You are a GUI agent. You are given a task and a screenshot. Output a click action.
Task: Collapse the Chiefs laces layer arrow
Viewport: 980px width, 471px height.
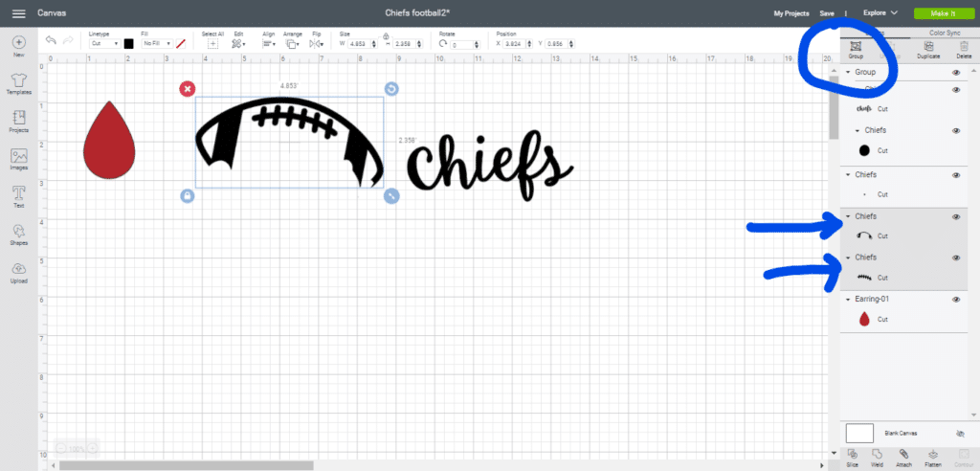pyautogui.click(x=848, y=258)
